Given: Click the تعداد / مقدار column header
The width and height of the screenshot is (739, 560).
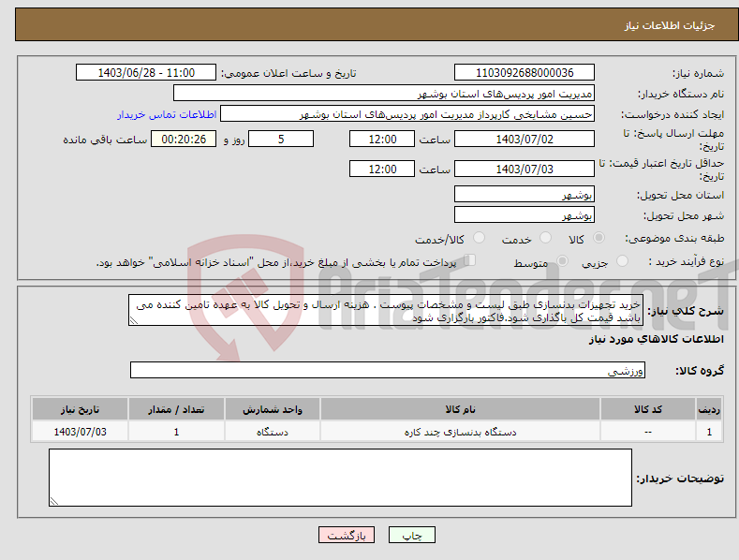Looking at the screenshot, I should point(176,409).
